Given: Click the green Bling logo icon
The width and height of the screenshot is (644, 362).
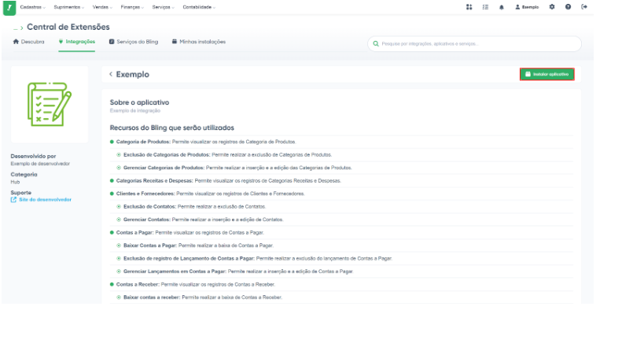Looking at the screenshot, I should pyautogui.click(x=9, y=7).
